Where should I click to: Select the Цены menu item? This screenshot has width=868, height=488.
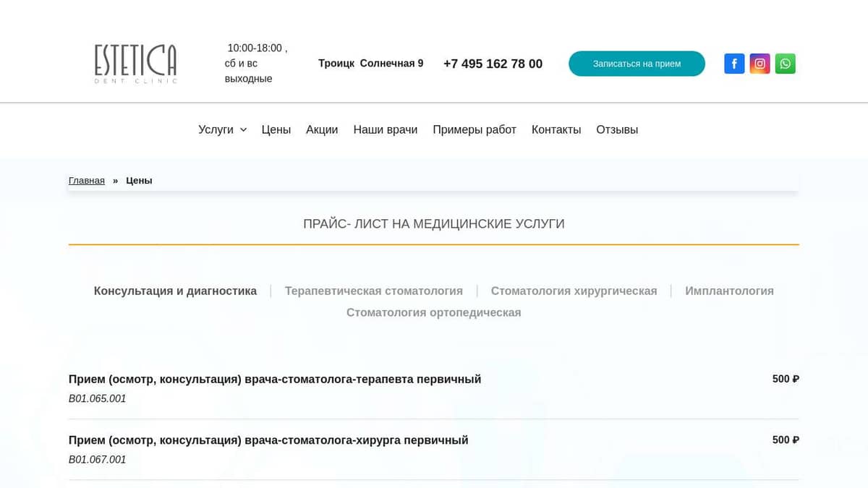(x=276, y=129)
